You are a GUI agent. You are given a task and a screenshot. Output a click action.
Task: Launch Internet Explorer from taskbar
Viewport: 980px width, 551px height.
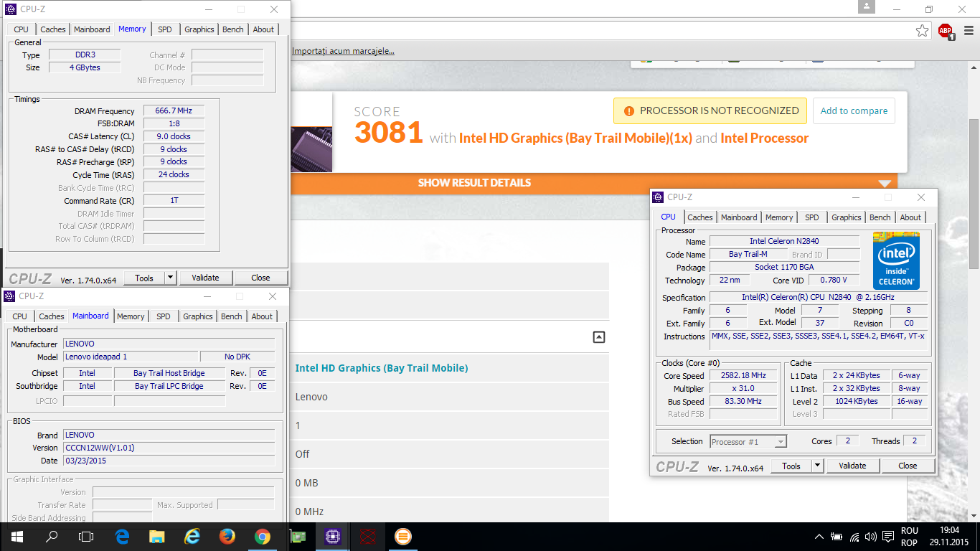coord(192,537)
